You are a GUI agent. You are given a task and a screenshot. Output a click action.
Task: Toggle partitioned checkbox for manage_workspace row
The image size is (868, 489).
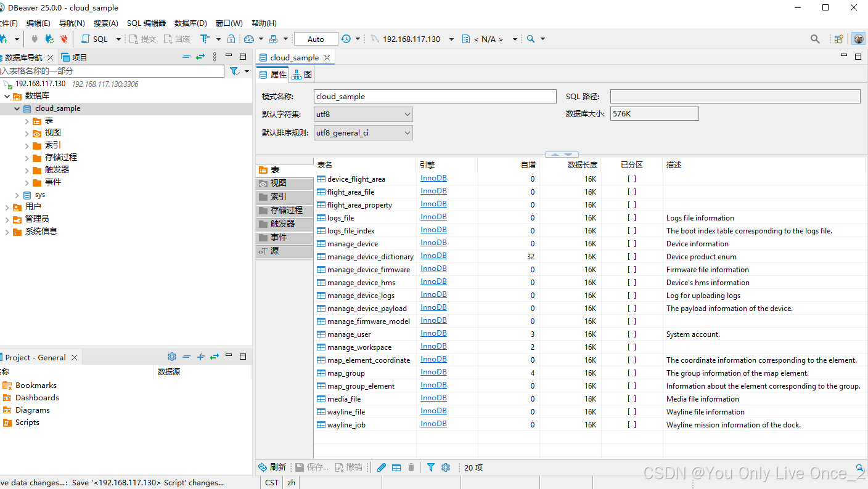(632, 347)
